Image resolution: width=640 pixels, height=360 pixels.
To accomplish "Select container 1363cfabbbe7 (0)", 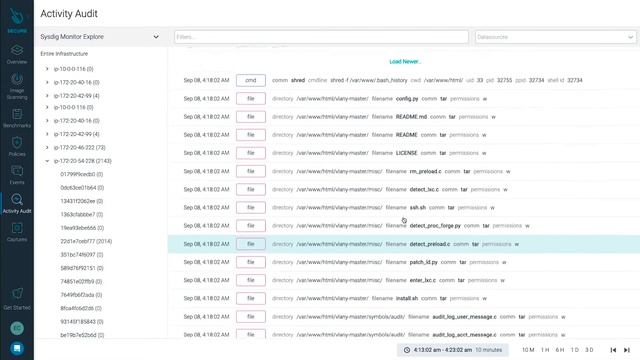I will pyautogui.click(x=82, y=214).
